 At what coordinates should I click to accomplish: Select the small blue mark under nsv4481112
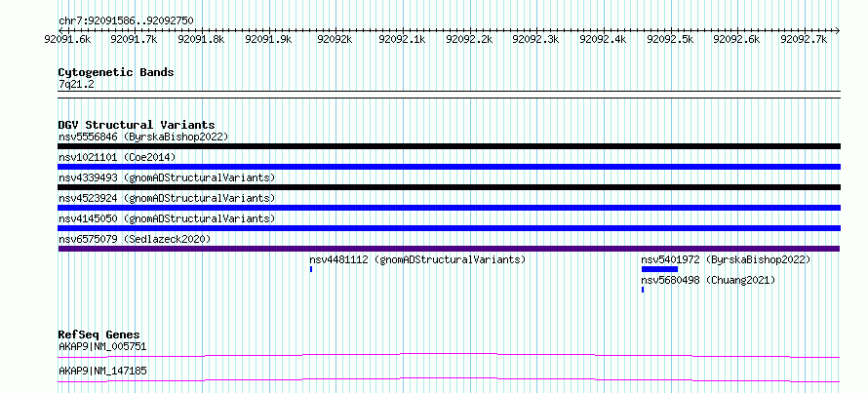click(x=311, y=269)
